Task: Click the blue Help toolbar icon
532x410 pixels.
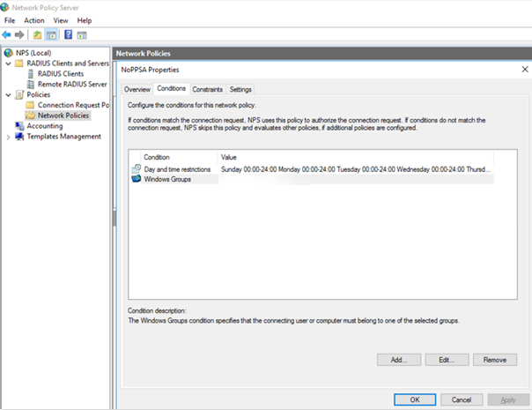Action: (68, 34)
